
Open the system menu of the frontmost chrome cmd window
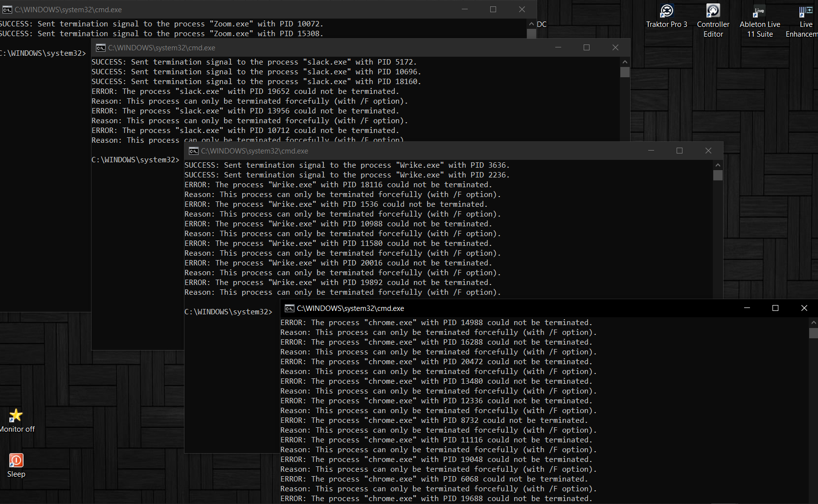point(289,308)
